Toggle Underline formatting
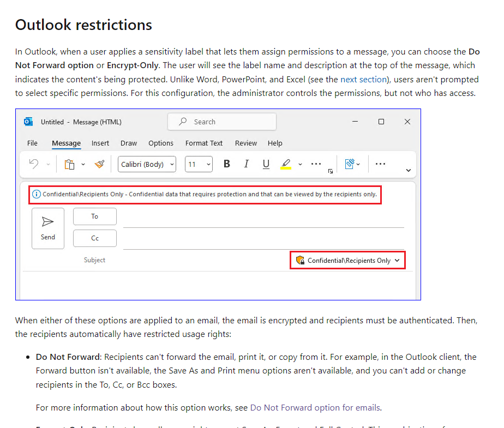Screen dimensions: 504x428 pos(266,164)
